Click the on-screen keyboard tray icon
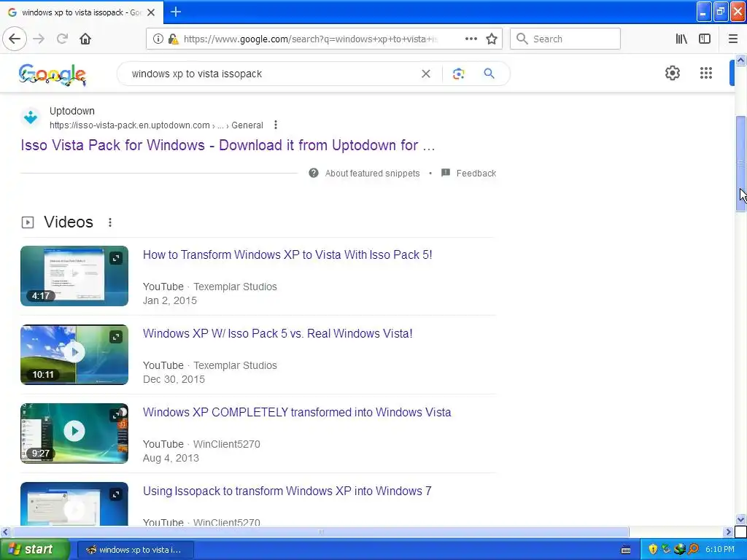Screen dimensions: 747x560 pos(626,550)
